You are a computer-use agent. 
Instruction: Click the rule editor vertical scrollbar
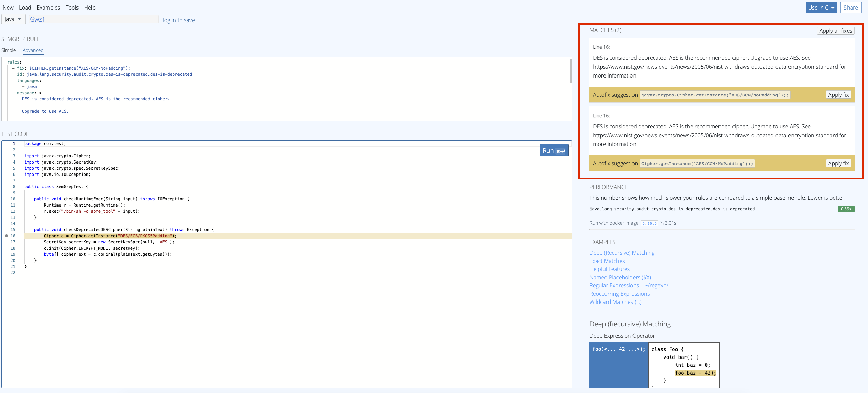571,71
